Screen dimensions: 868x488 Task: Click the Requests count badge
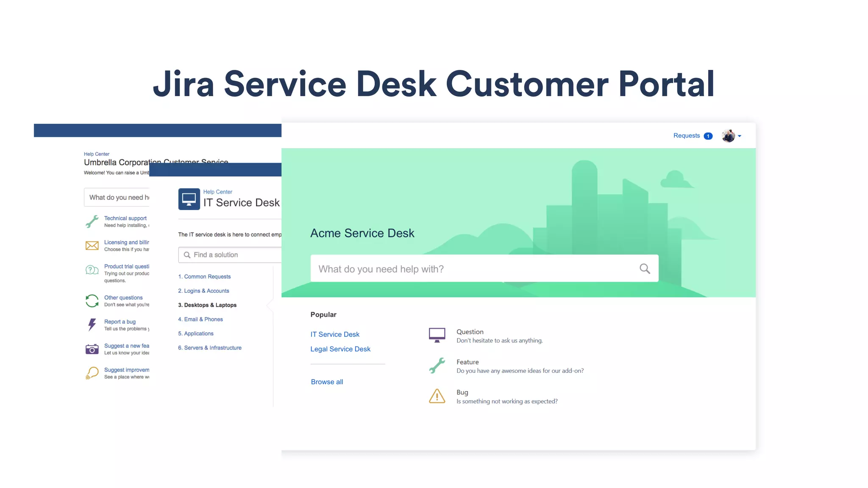pyautogui.click(x=708, y=136)
